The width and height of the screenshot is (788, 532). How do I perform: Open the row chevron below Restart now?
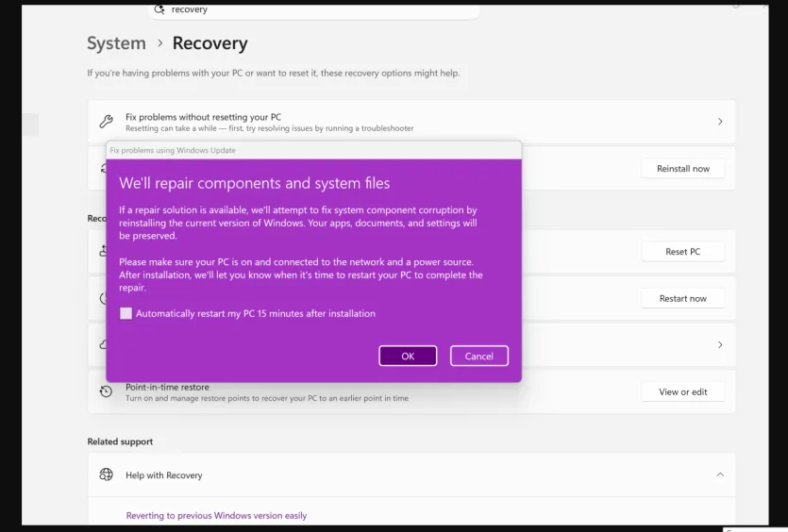click(720, 344)
